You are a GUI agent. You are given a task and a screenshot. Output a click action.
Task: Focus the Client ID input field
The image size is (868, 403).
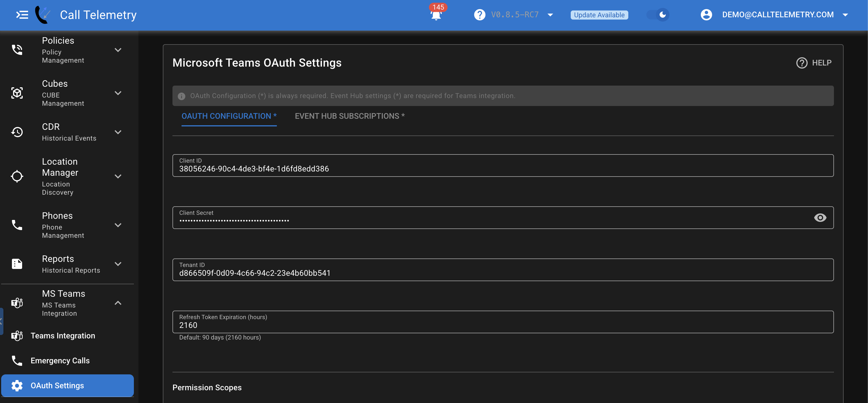(x=503, y=166)
